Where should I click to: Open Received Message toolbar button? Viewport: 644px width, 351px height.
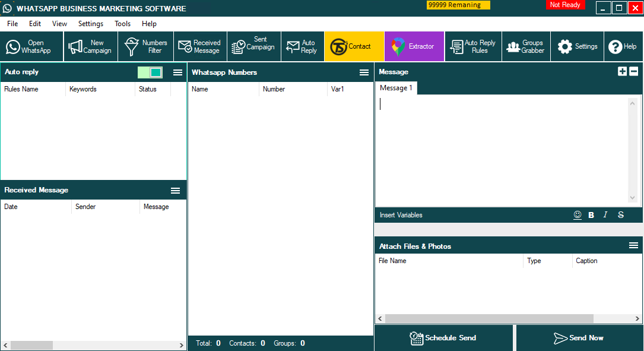pyautogui.click(x=200, y=46)
